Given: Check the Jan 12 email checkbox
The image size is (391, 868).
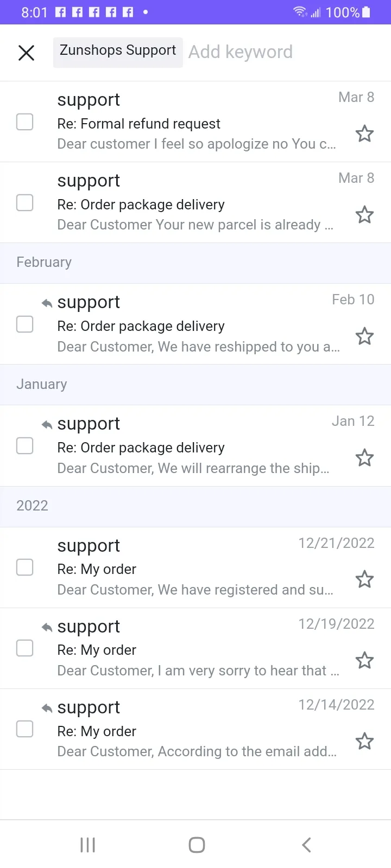Looking at the screenshot, I should tap(24, 446).
